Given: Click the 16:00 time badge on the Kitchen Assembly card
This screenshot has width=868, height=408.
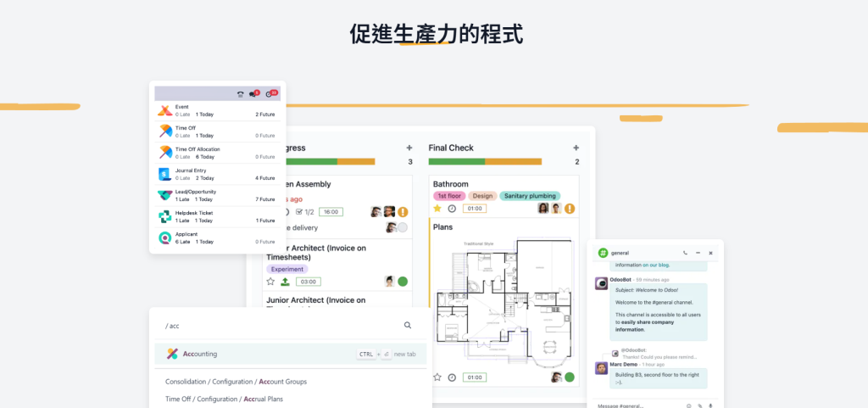Looking at the screenshot, I should [331, 212].
